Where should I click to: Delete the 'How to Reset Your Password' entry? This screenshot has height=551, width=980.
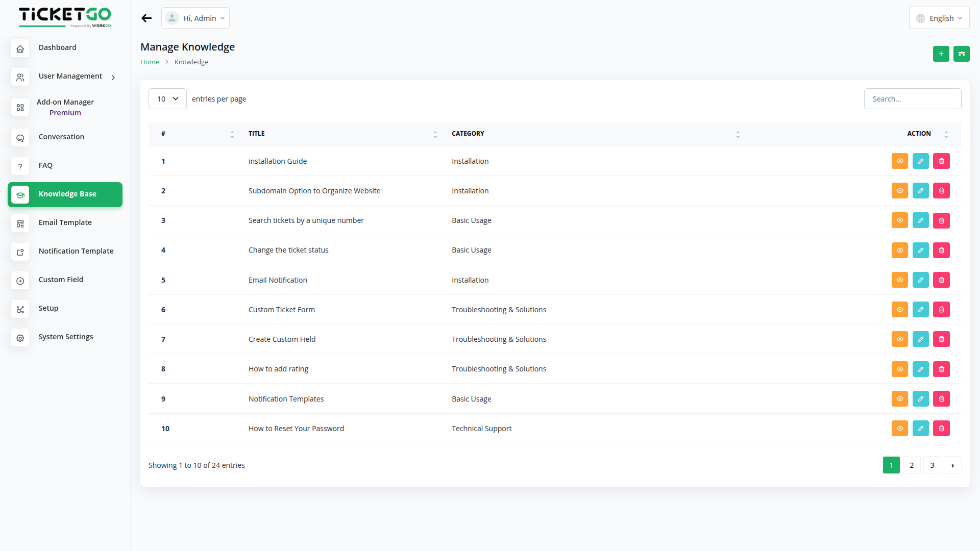pyautogui.click(x=941, y=429)
